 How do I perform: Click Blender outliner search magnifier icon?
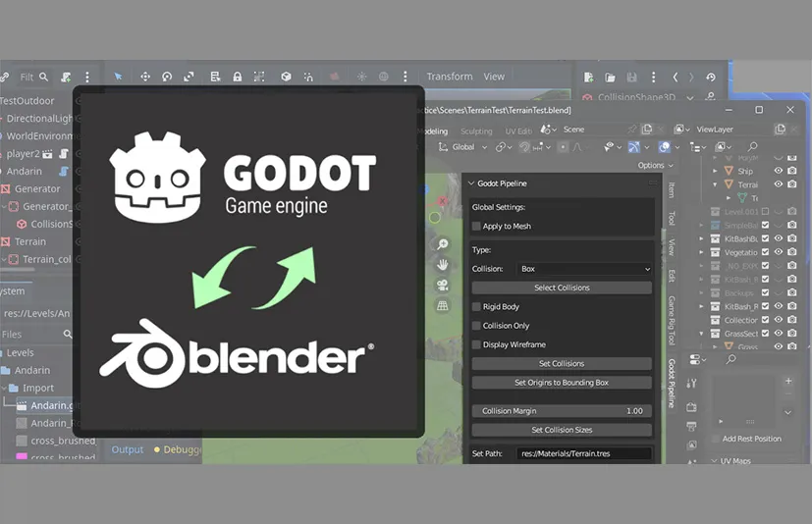pos(752,147)
